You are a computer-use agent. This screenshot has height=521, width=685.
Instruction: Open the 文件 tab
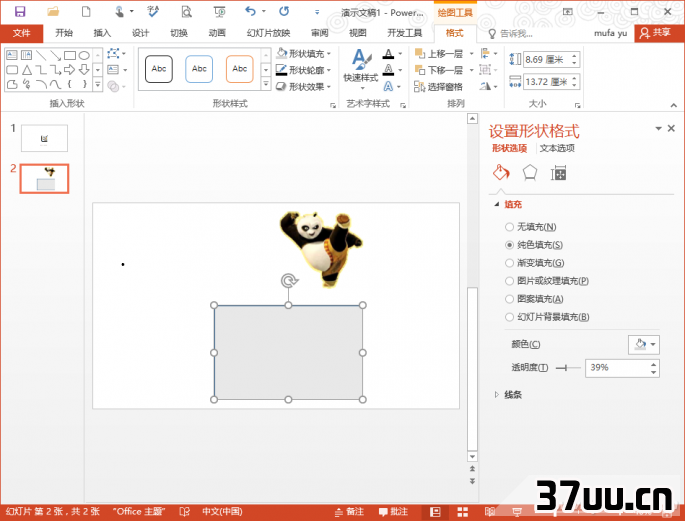tap(21, 33)
